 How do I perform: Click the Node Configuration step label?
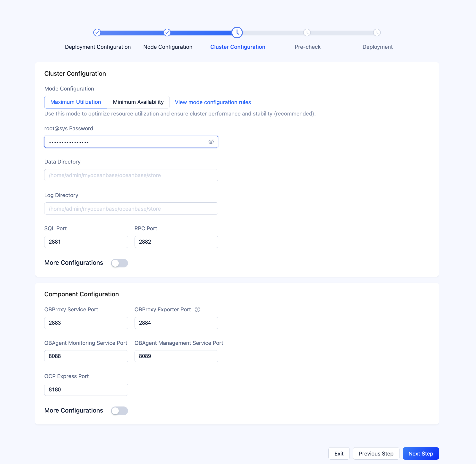[168, 47]
